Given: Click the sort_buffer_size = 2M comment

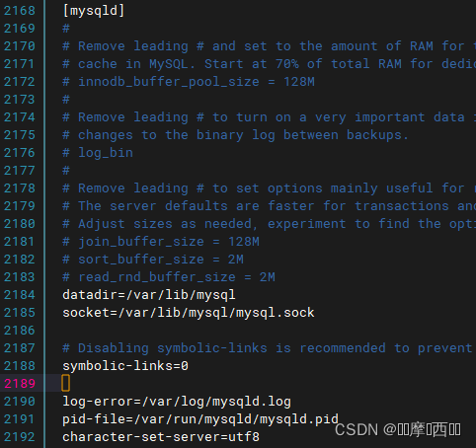Looking at the screenshot, I should click(153, 260).
